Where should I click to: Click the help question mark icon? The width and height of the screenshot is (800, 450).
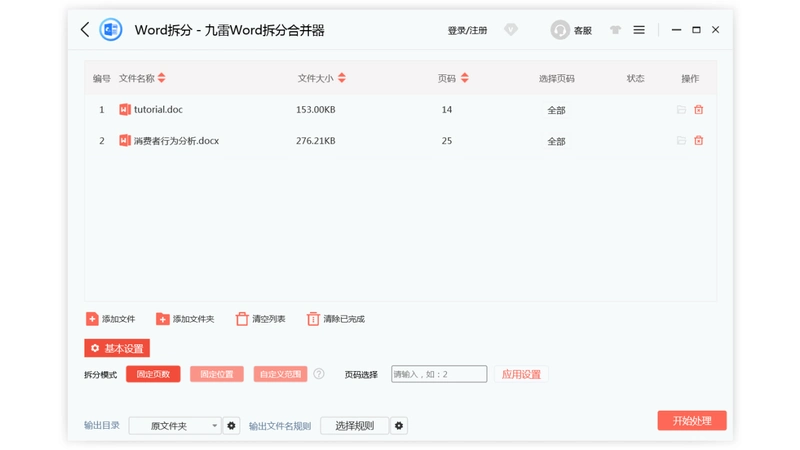(x=319, y=374)
